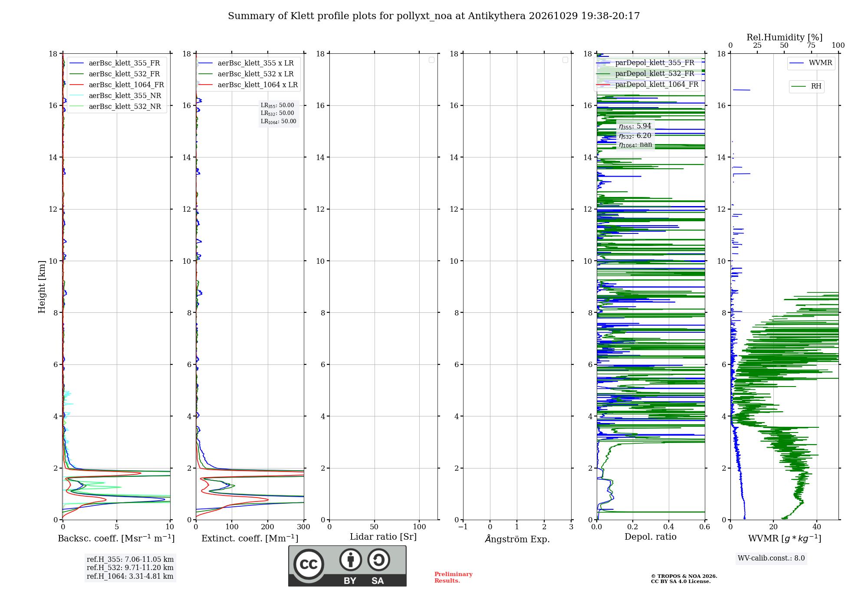Click the parDepol_klett_355_FR legend entry
The width and height of the screenshot is (868, 590).
point(645,63)
